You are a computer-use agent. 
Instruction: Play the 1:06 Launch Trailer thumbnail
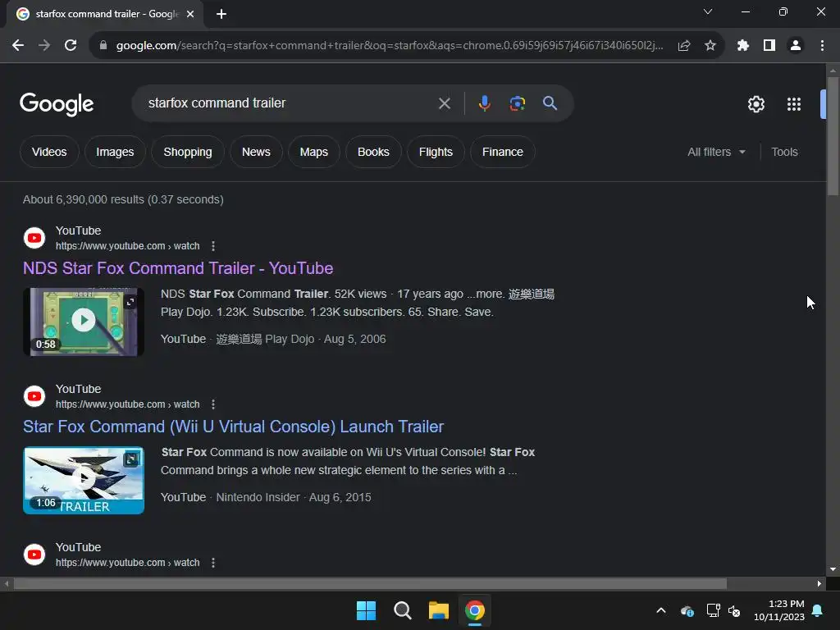[84, 480]
